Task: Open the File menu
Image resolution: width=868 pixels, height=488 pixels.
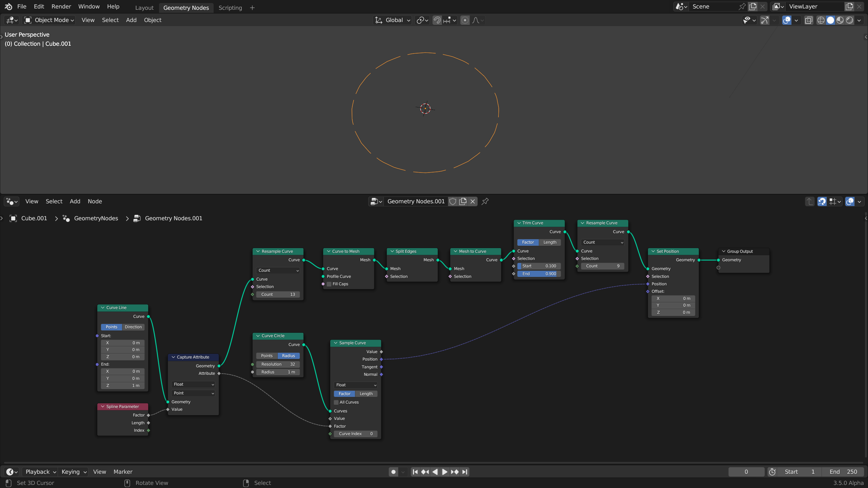Action: point(22,6)
